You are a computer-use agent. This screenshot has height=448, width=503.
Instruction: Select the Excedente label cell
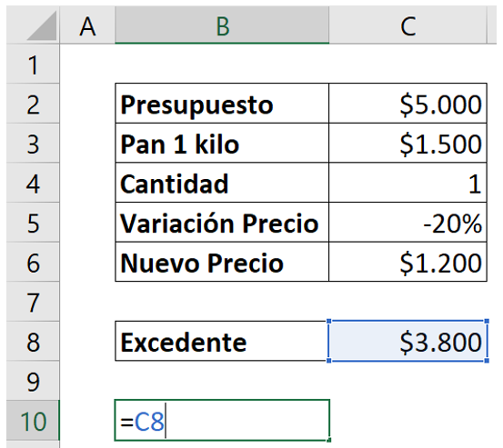point(221,341)
